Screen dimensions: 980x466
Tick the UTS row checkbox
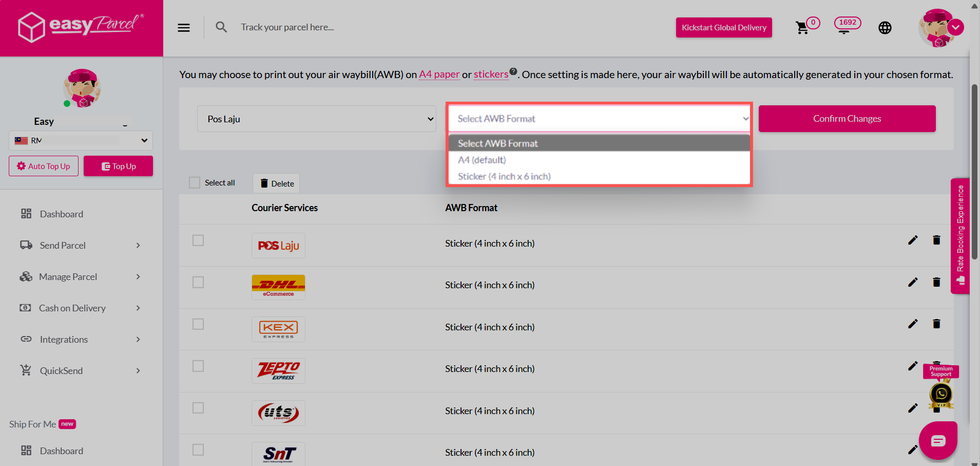pyautogui.click(x=198, y=408)
